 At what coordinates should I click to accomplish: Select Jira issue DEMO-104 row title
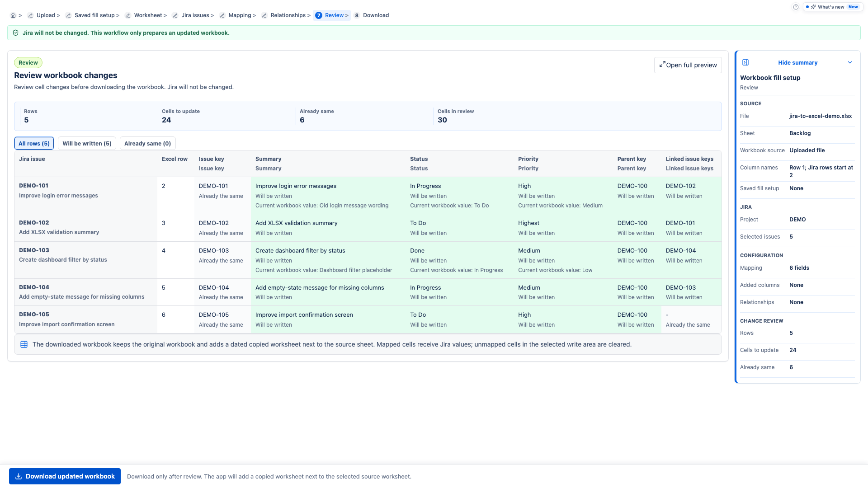[34, 287]
